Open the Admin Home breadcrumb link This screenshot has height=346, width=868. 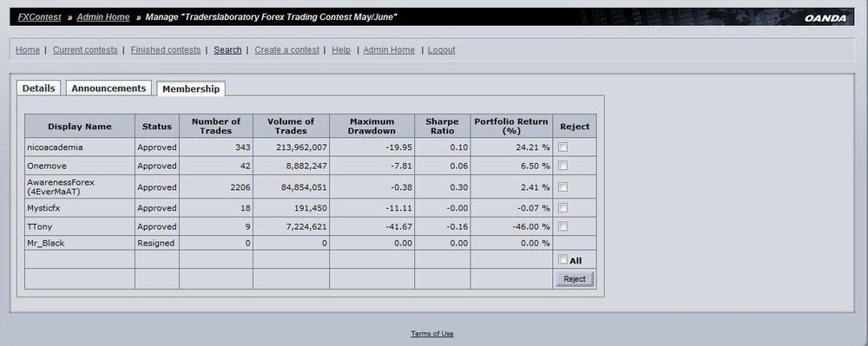click(x=103, y=17)
